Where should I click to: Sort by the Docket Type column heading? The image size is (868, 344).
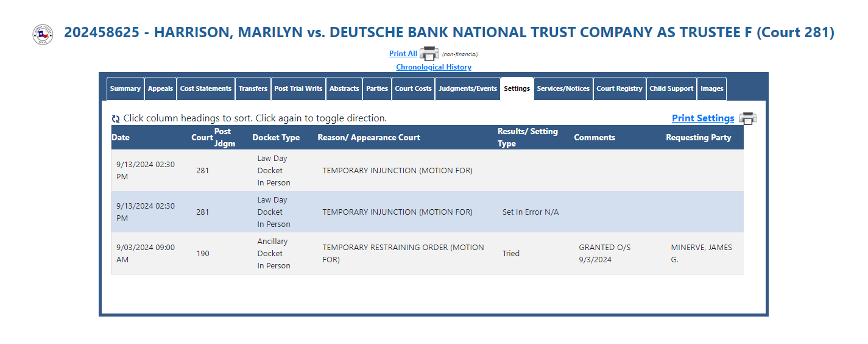click(276, 137)
